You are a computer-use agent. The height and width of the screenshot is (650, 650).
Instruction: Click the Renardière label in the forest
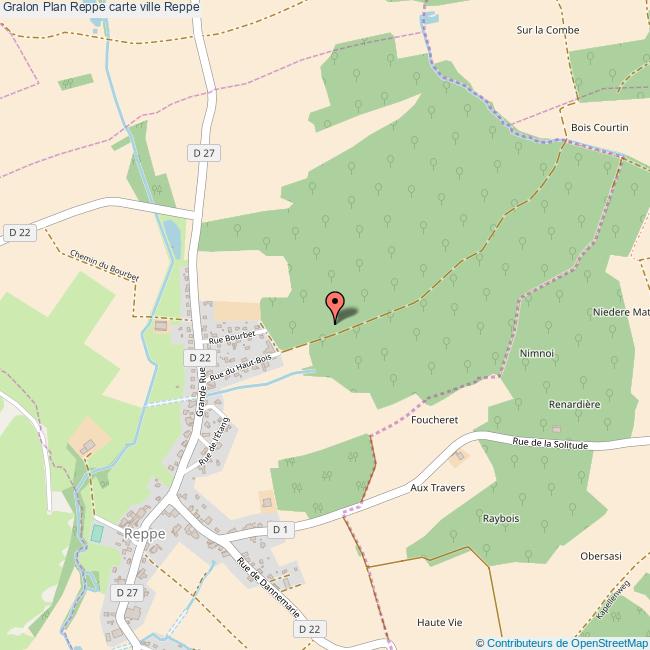574,404
